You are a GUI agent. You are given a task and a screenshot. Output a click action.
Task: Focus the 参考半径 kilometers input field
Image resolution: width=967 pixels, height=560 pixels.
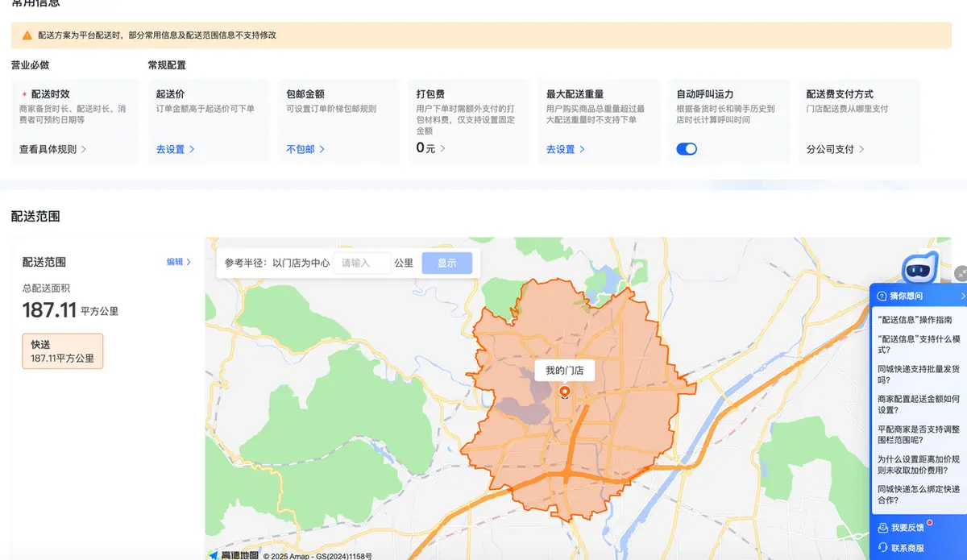[x=363, y=263]
